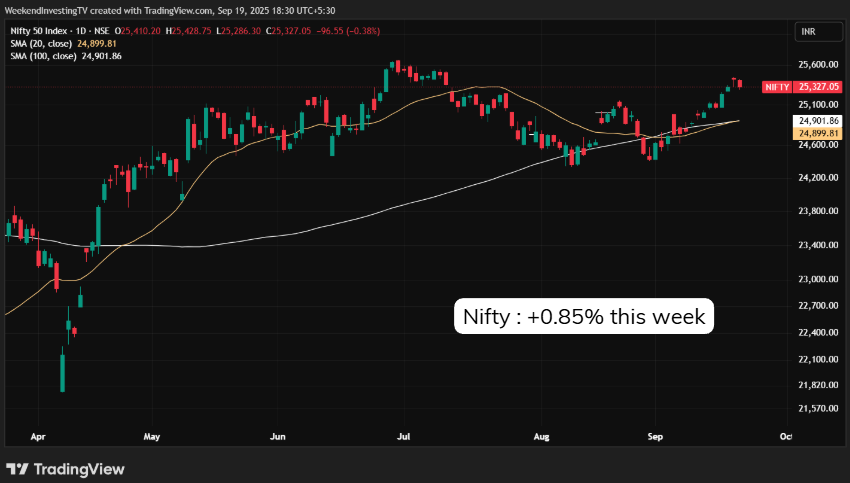This screenshot has width=850, height=483.
Task: Click the 21,570.00 price axis level
Action: [819, 409]
